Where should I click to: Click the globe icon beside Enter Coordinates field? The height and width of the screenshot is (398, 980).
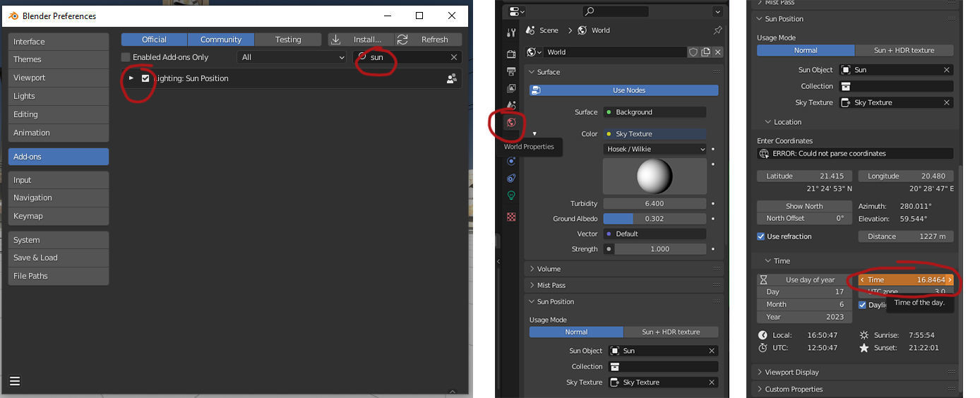pyautogui.click(x=763, y=153)
